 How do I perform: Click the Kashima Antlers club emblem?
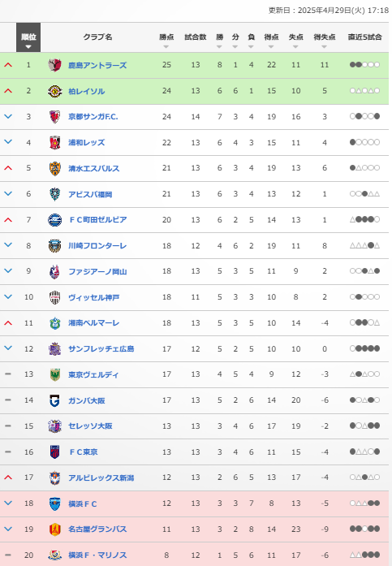point(55,65)
